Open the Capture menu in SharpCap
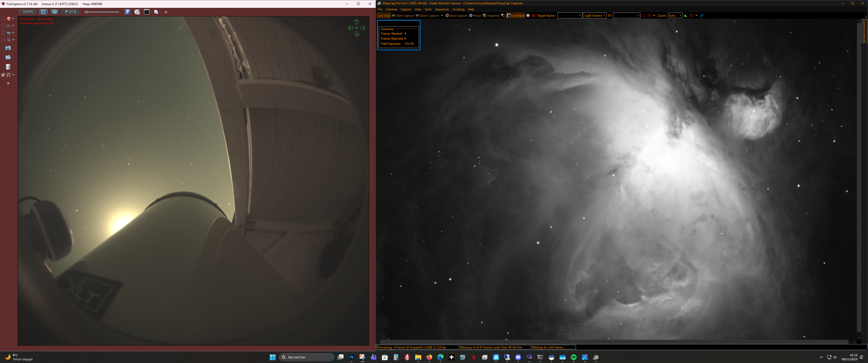Viewport: 868px width, 363px height. point(406,9)
